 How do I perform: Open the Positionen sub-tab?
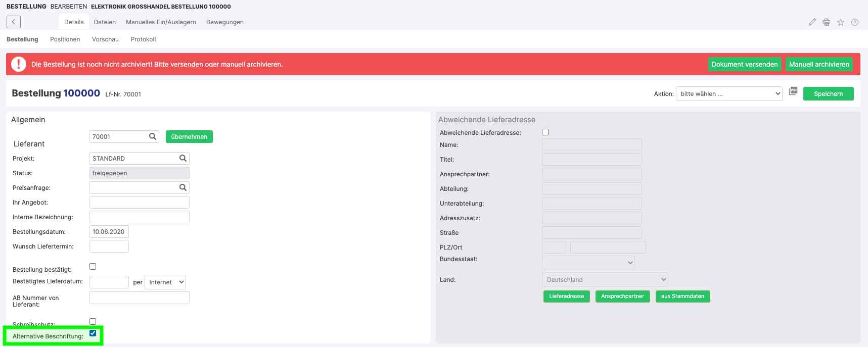coord(65,39)
